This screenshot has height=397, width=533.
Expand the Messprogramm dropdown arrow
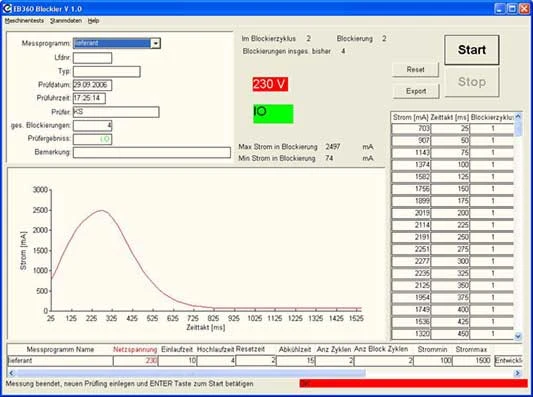155,44
